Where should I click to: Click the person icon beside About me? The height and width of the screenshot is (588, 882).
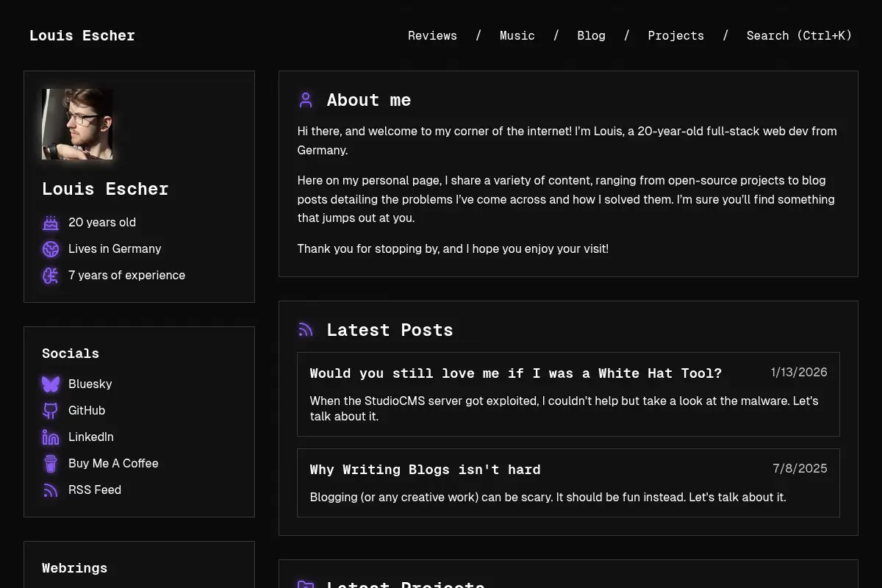click(x=306, y=100)
